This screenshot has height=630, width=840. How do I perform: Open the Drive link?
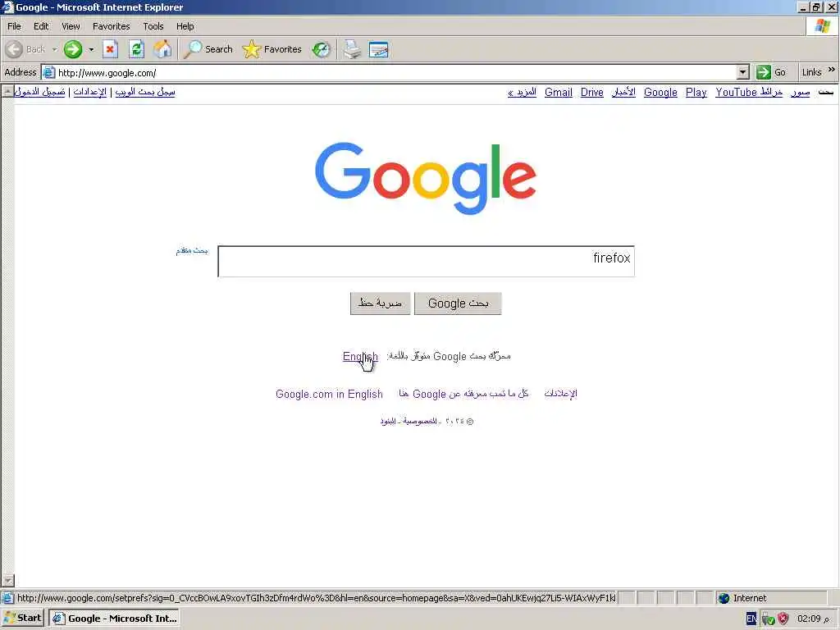592,92
